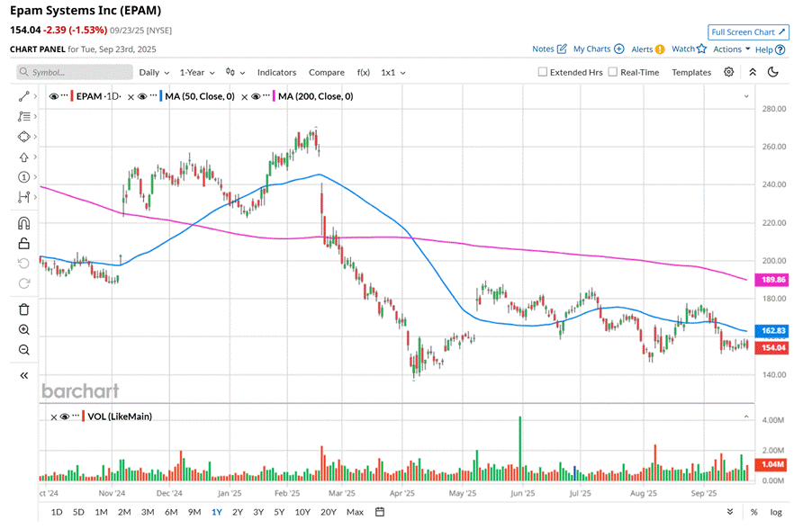Hide the VOL indicator eye
Viewport: 812px width, 529px height.
click(65, 417)
